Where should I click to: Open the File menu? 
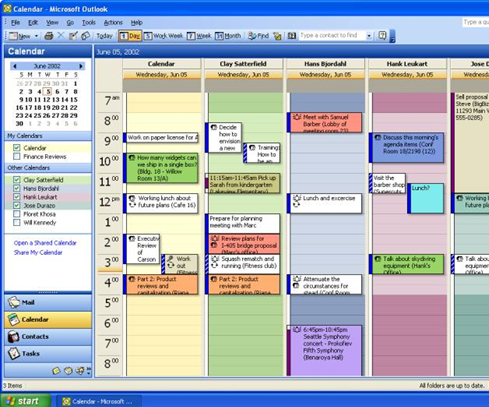click(x=15, y=23)
